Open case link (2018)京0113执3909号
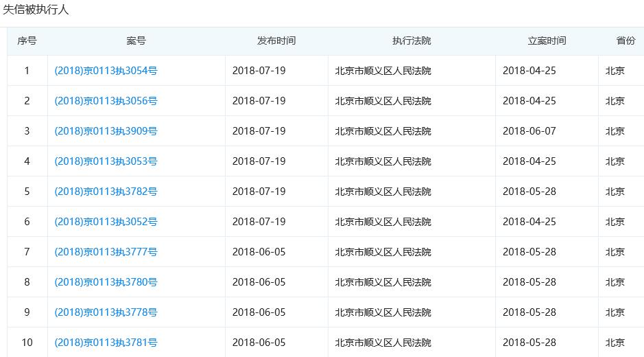Screen dimensions: 644x357 106,131
